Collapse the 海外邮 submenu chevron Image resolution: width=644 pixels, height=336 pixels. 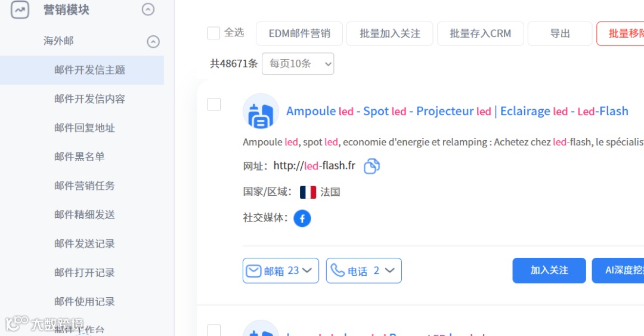point(153,42)
